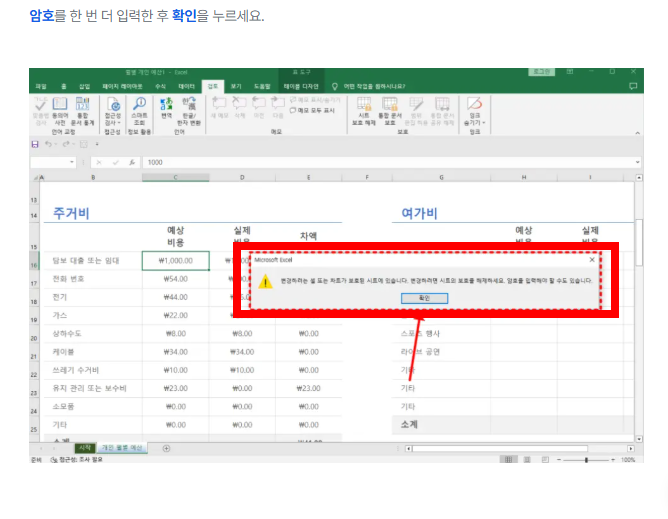Expand the Name Box dropdown
668x519 pixels.
[x=72, y=162]
